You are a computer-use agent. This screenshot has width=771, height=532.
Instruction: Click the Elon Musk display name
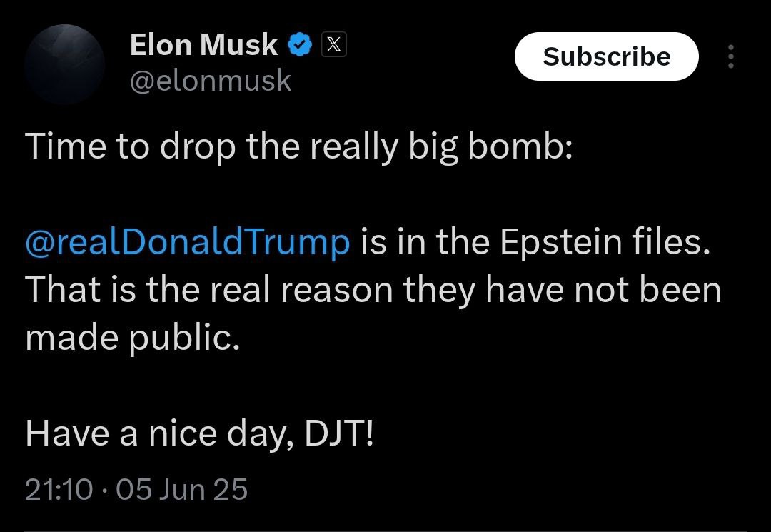click(x=203, y=46)
